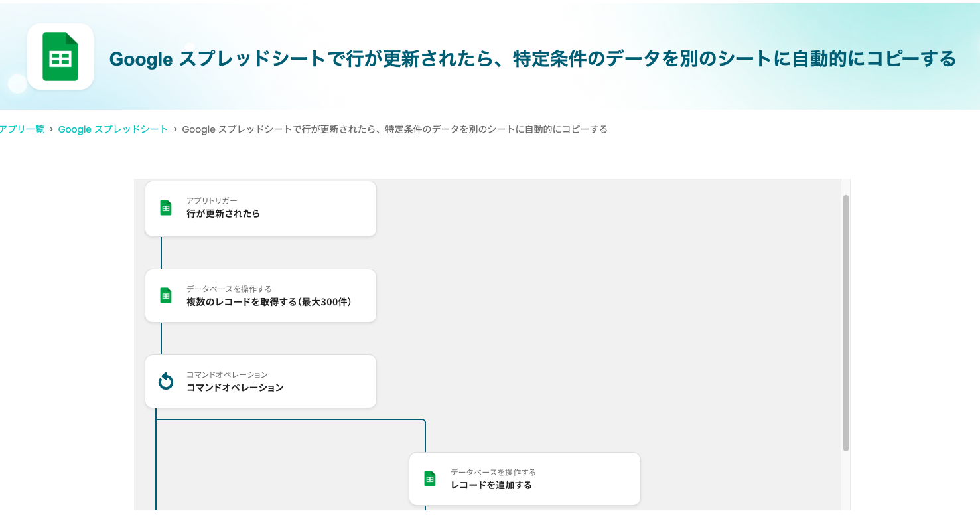The image size is (980, 523).
Task: Click Sheets icon on 複数のレコードを取得する card
Action: pyautogui.click(x=166, y=295)
